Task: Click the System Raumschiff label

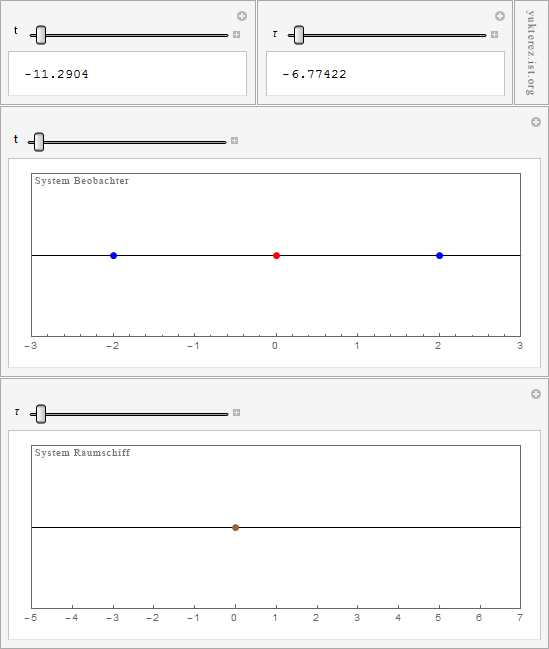Action: pos(82,453)
